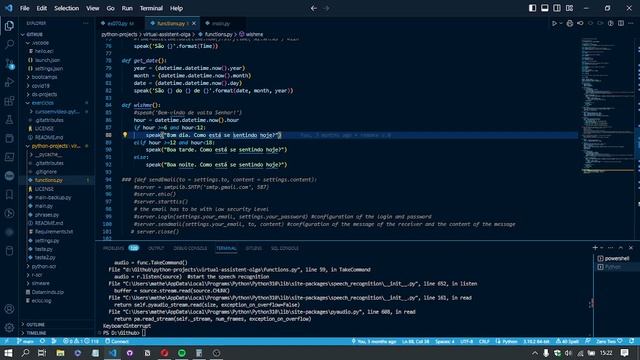
Task: Switch to the Problems panel tab
Action: coord(113,248)
